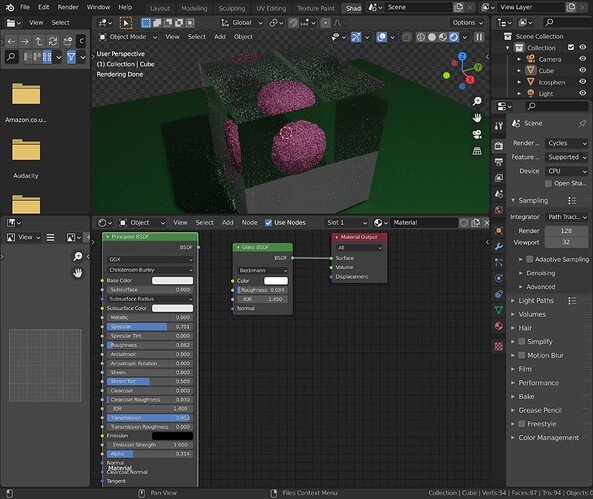593x499 pixels.
Task: Click the select box tool icon
Action: coord(126,23)
